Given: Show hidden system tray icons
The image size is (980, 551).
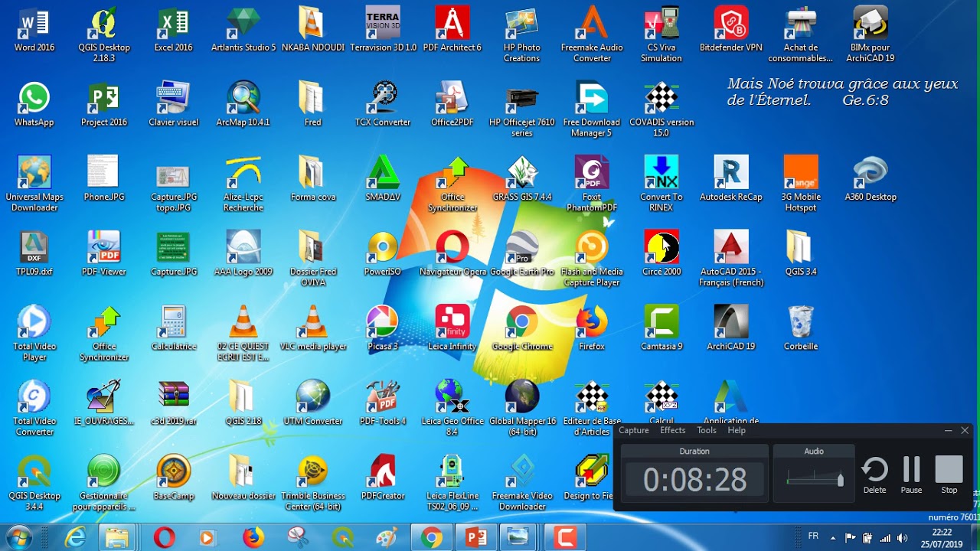Looking at the screenshot, I should click(x=833, y=537).
